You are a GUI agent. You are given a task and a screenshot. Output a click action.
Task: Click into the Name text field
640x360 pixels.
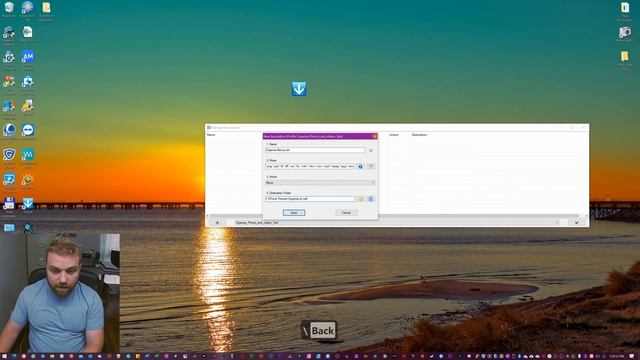click(315, 150)
